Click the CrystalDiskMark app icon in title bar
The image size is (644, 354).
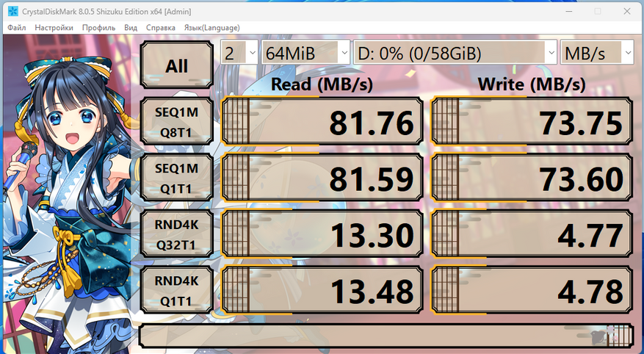(x=12, y=11)
